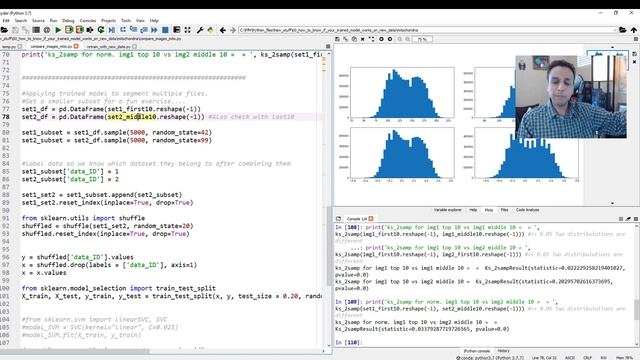The height and width of the screenshot is (360, 640).
Task: Maximize current pane toolbar icon
Action: 177,30
